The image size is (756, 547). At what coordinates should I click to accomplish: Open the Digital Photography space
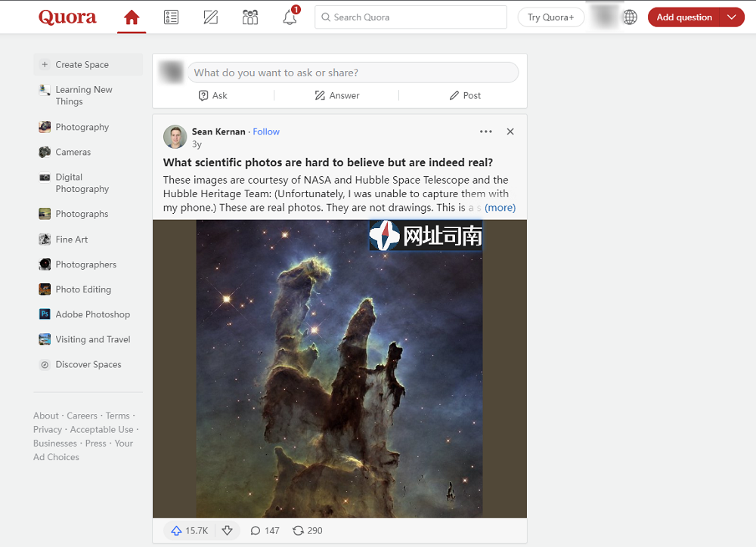point(82,183)
